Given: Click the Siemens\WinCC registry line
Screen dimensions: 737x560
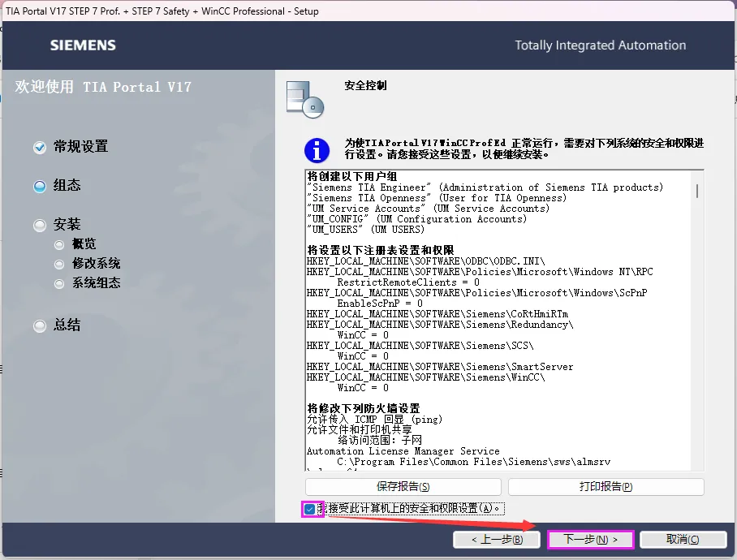Looking at the screenshot, I should click(x=426, y=377).
